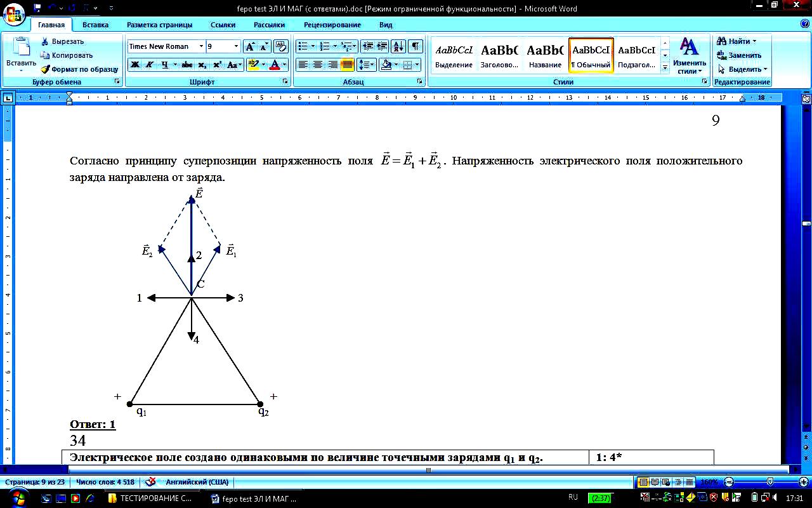Click the multilevel list icon
The image size is (812, 508).
(346, 46)
